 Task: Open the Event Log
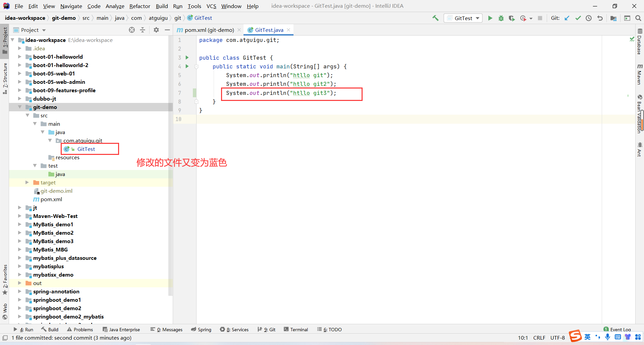click(617, 330)
